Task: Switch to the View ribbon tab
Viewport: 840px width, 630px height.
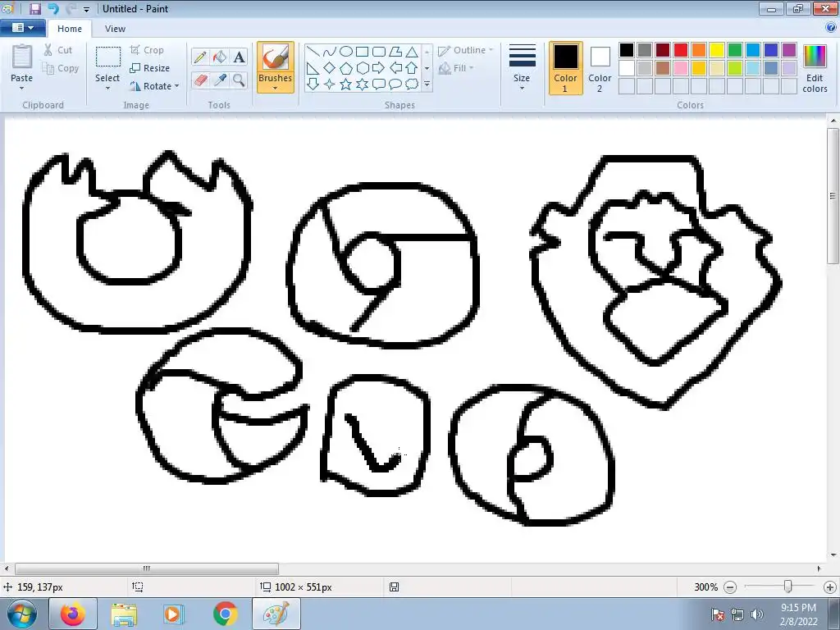Action: (115, 29)
